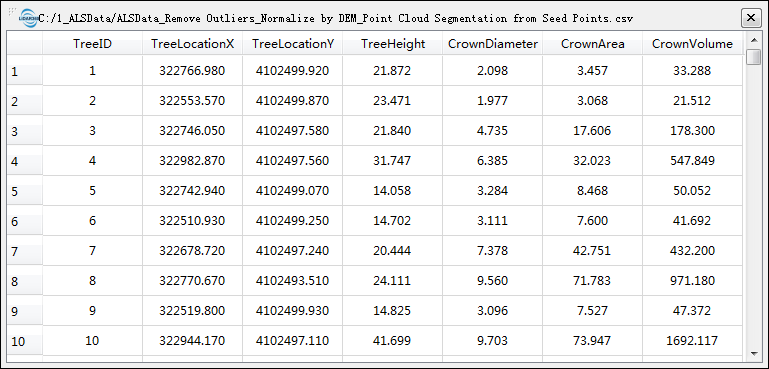
Task: Click crown area value 17.606
Action: coord(592,131)
